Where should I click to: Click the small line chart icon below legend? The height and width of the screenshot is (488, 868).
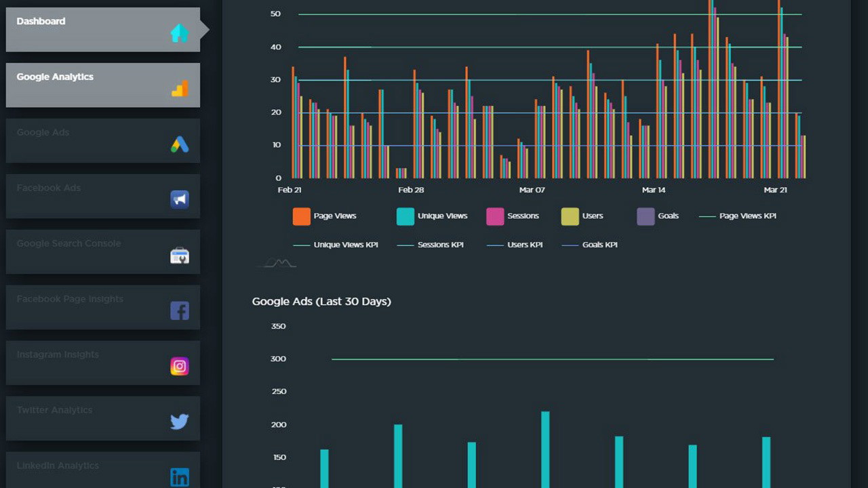point(277,263)
